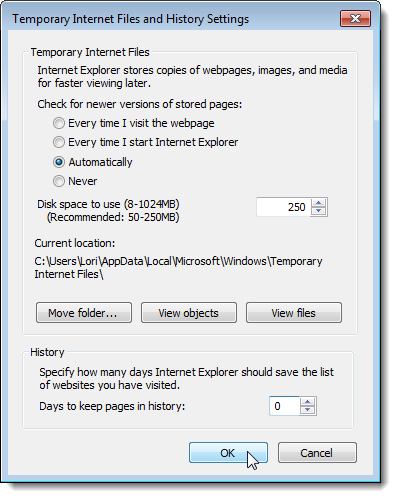The width and height of the screenshot is (396, 498).
Task: Close the dialog with red X
Action: pos(355,18)
